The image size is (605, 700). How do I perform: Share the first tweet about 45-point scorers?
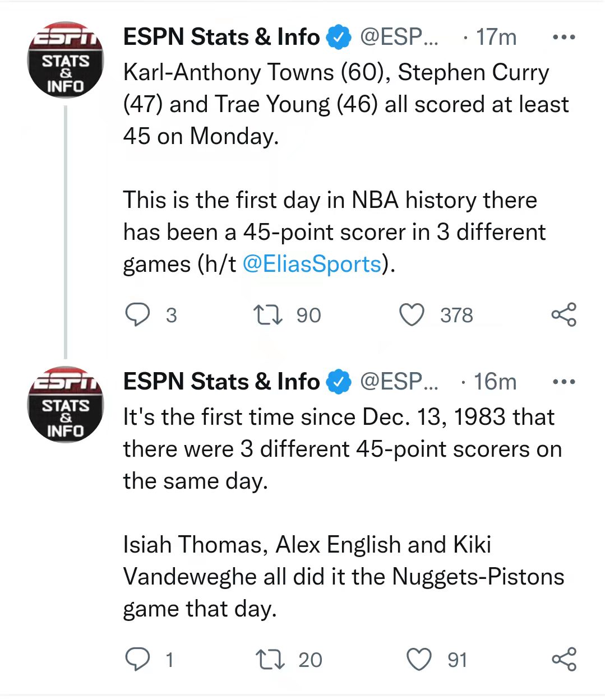coord(564,315)
